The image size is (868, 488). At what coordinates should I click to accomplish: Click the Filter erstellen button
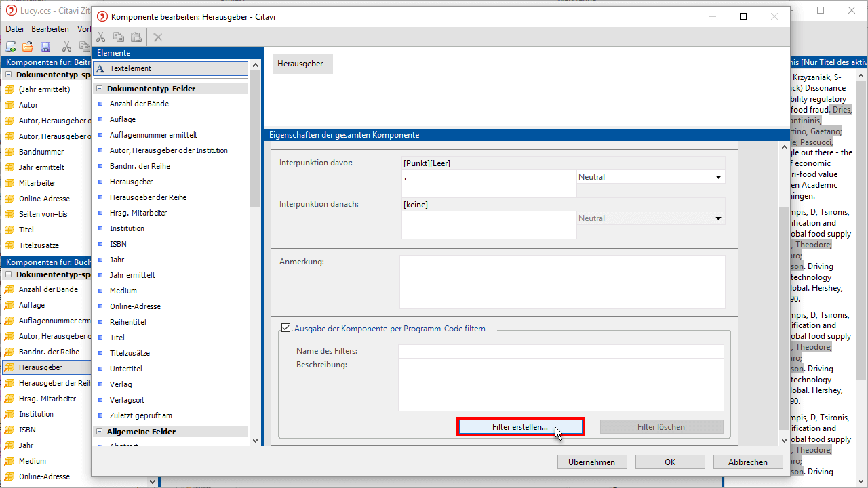click(520, 427)
